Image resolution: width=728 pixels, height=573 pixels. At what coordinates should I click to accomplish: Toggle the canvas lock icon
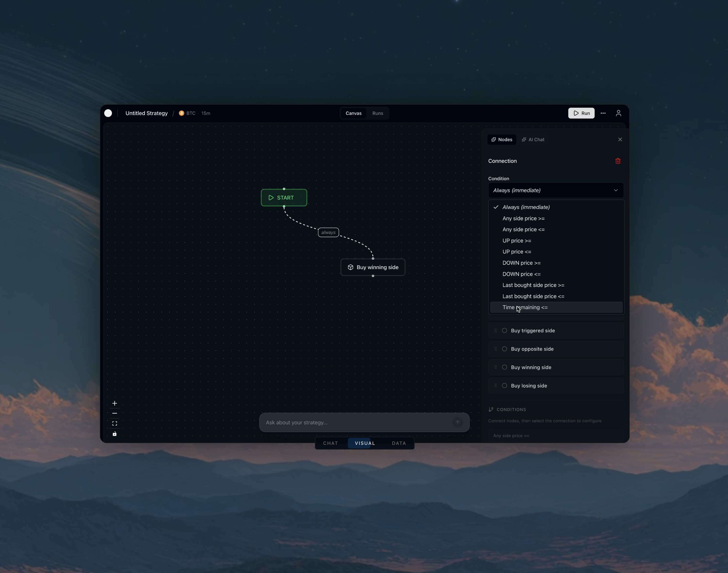(x=114, y=434)
